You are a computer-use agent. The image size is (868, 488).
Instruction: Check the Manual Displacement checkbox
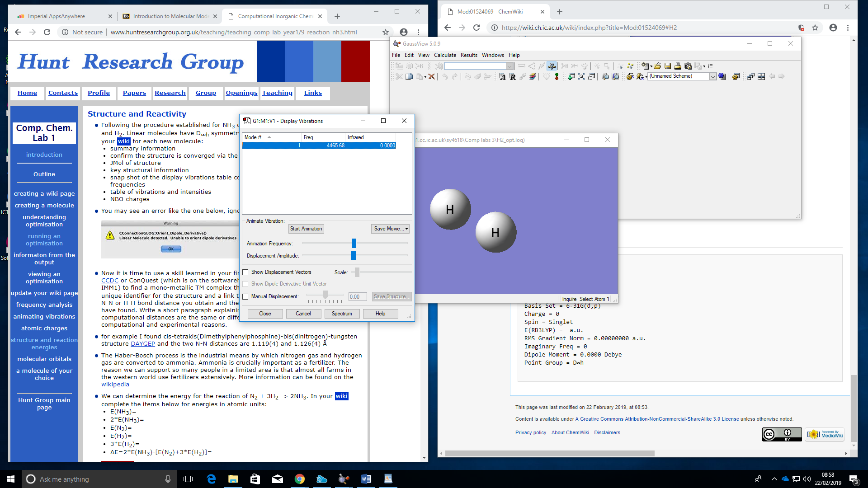pyautogui.click(x=245, y=296)
